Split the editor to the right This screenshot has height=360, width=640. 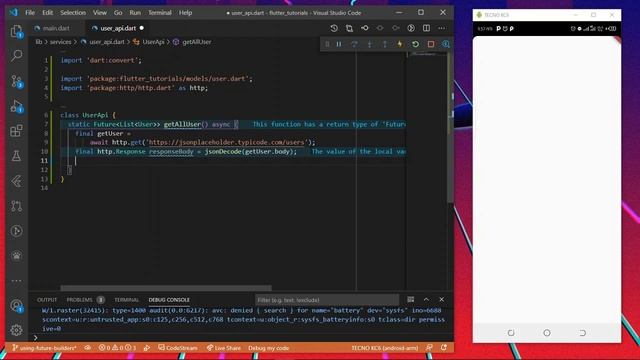[427, 28]
